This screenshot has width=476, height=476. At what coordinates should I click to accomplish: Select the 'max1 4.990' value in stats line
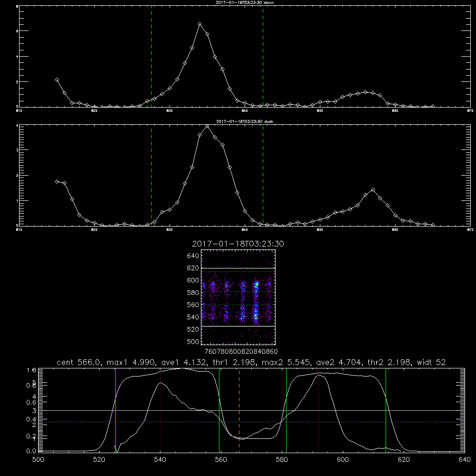[x=130, y=362]
